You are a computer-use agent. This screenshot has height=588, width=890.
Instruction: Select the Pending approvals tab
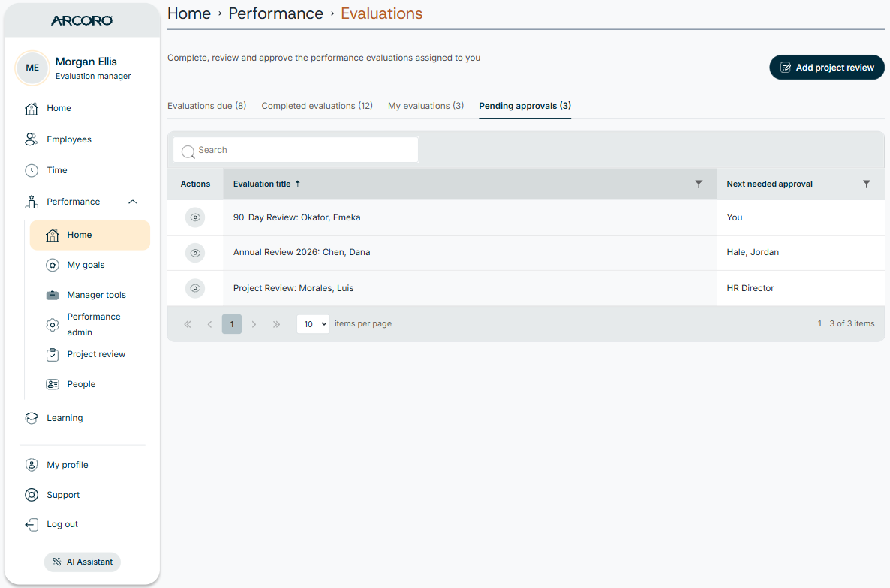[x=525, y=106]
